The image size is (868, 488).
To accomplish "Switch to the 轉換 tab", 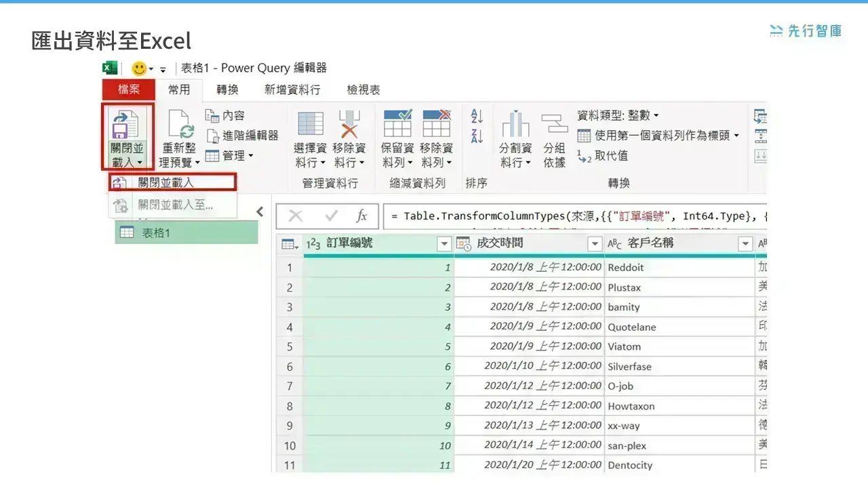I will (228, 89).
